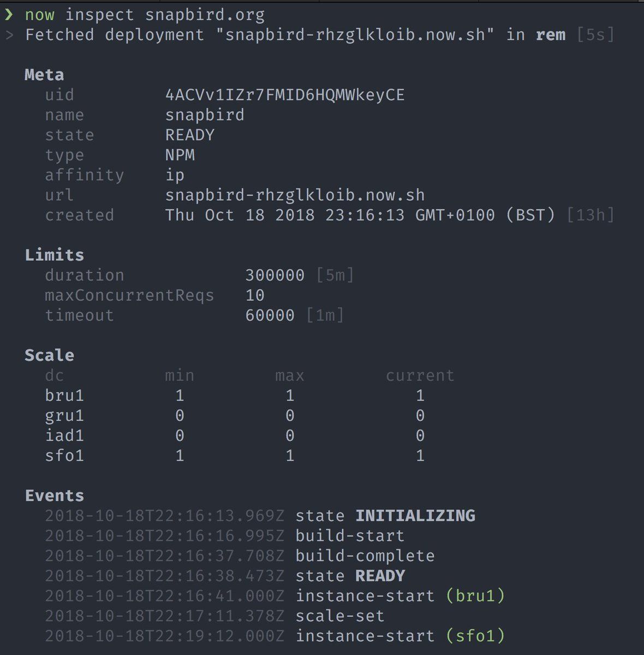Click the quoted deployment name snapbird-rhzglkloib.now.sh
The height and width of the screenshot is (655, 644).
(x=355, y=35)
